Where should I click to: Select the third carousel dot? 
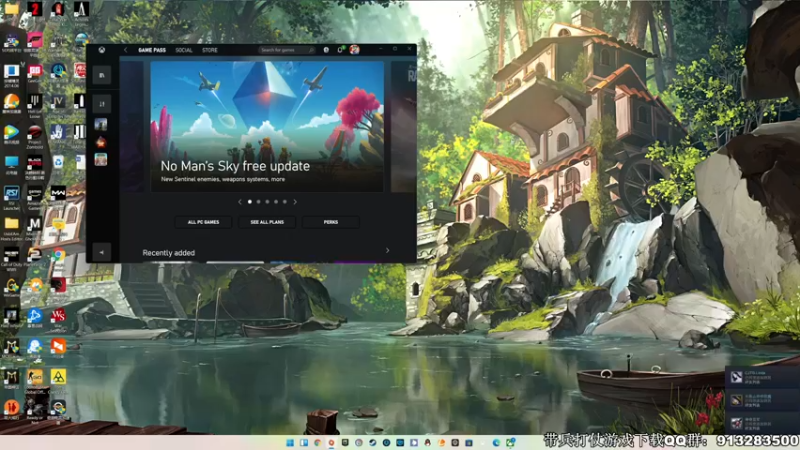(x=267, y=202)
